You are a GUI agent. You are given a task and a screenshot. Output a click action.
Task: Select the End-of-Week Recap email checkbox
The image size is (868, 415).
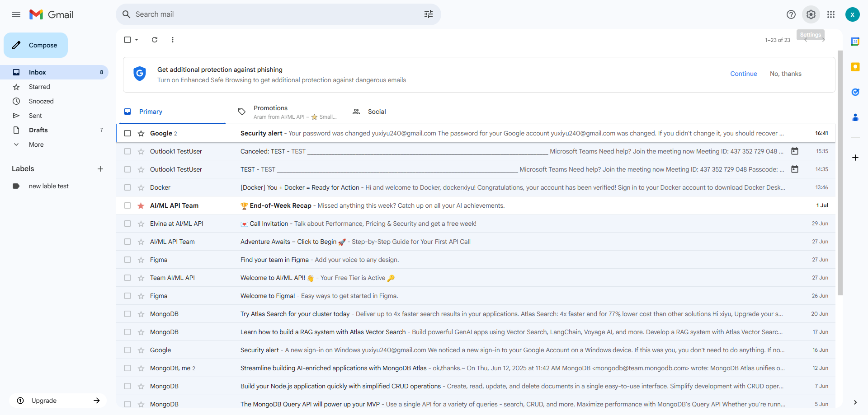click(x=127, y=205)
